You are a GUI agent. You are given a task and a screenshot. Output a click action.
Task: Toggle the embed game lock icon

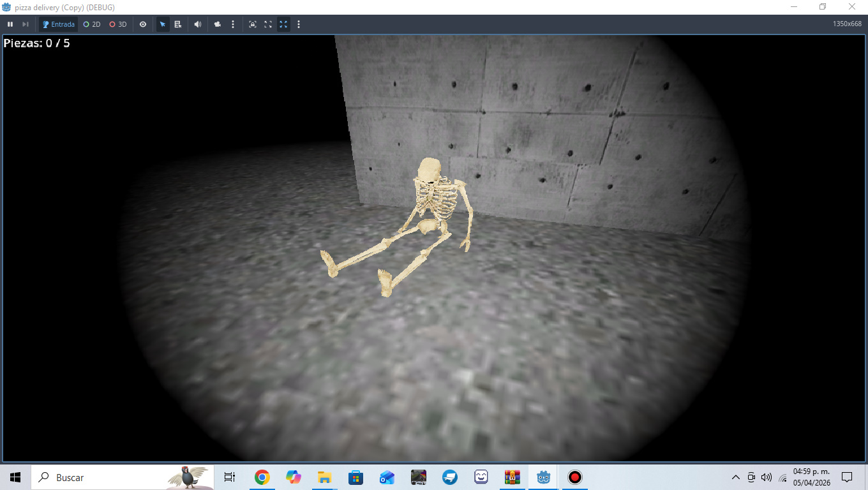(x=253, y=24)
